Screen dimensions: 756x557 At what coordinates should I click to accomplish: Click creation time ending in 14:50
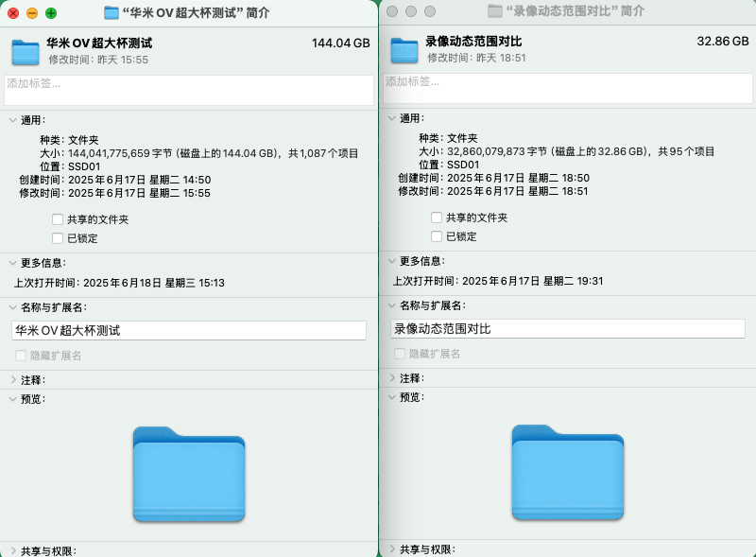tap(139, 180)
